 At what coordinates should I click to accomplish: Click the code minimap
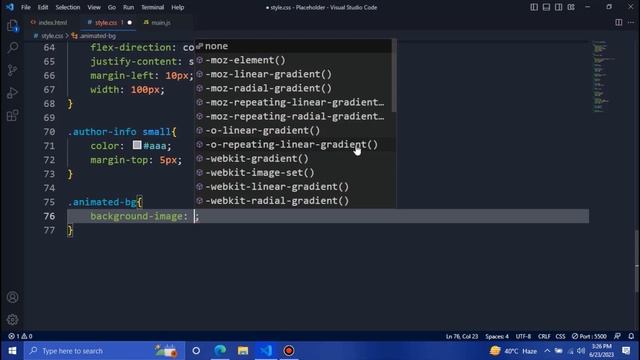tap(603, 76)
